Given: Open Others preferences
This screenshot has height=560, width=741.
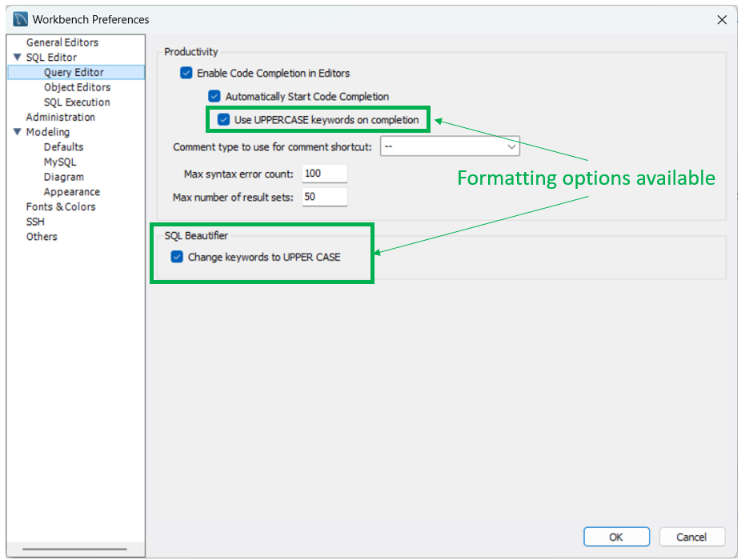Looking at the screenshot, I should pyautogui.click(x=42, y=237).
